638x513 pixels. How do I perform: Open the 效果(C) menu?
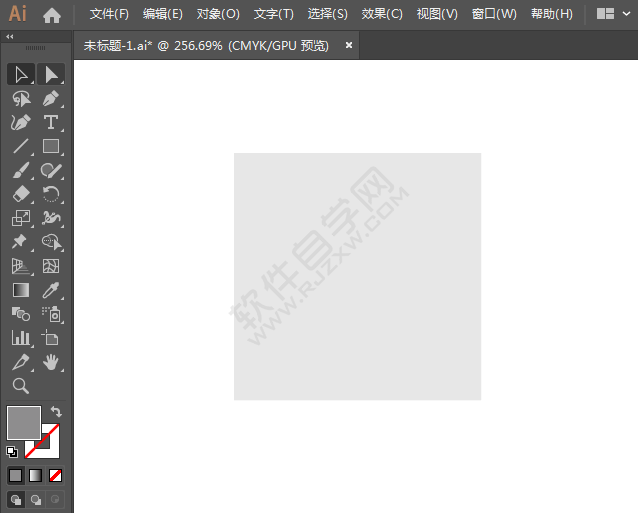(x=382, y=14)
